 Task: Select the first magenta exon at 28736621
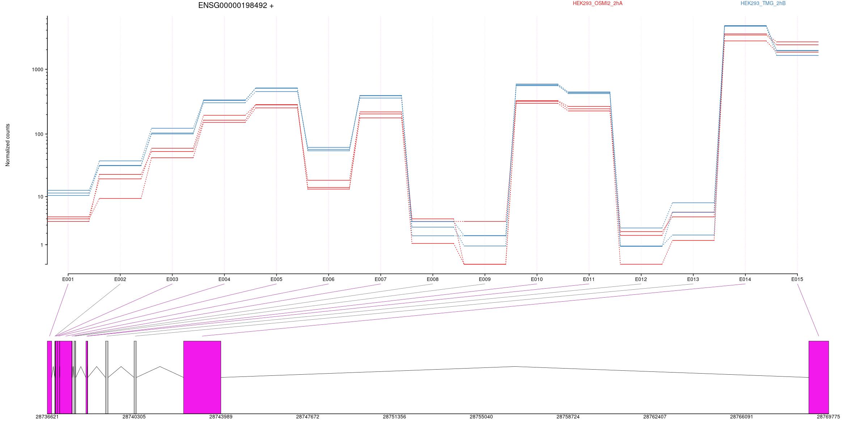(x=50, y=377)
